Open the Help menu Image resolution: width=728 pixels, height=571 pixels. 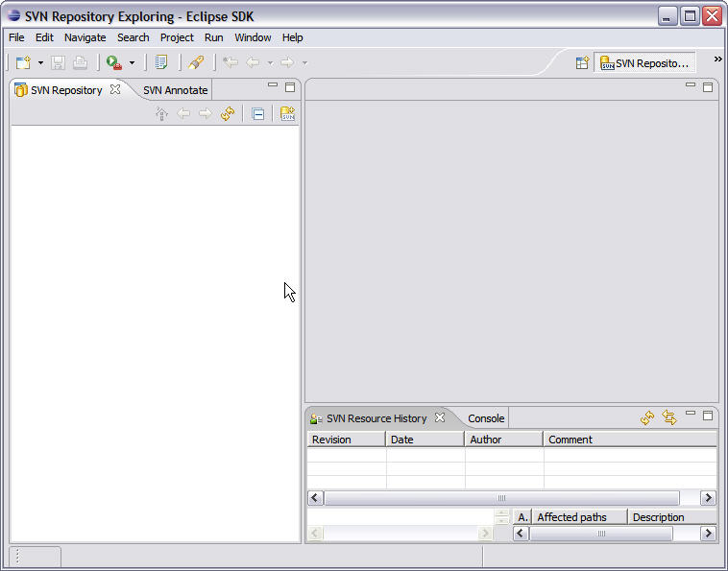(x=293, y=37)
